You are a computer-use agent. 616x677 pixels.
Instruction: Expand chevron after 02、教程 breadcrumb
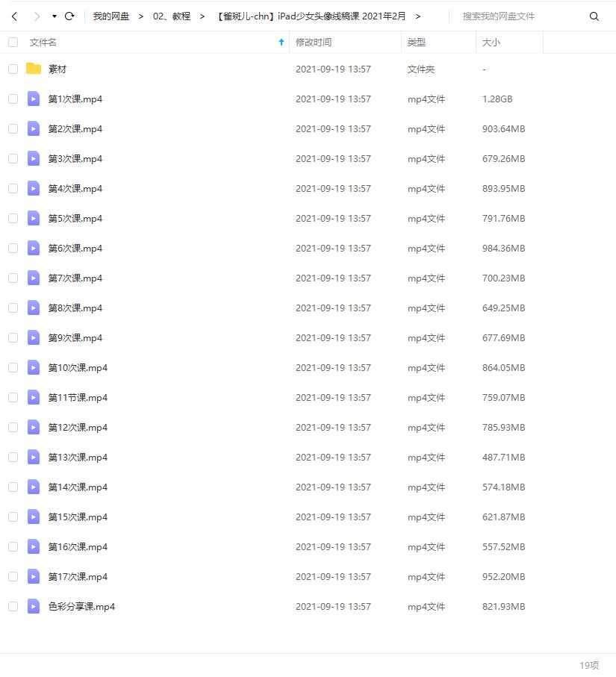[x=202, y=16]
